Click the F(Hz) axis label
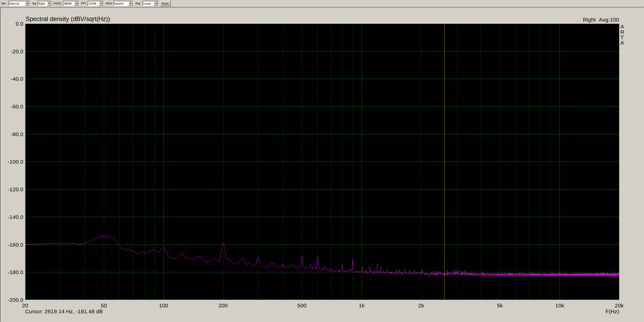This screenshot has width=644, height=322. [x=612, y=311]
